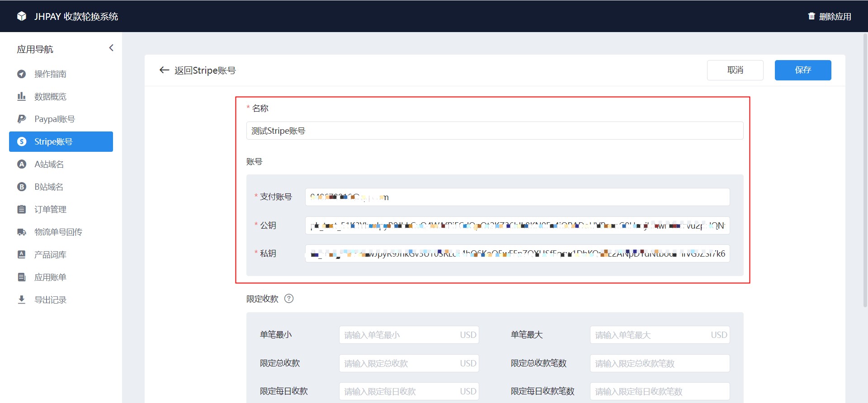868x403 pixels.
Task: Click the page vertical scrollbar
Action: (x=865, y=171)
